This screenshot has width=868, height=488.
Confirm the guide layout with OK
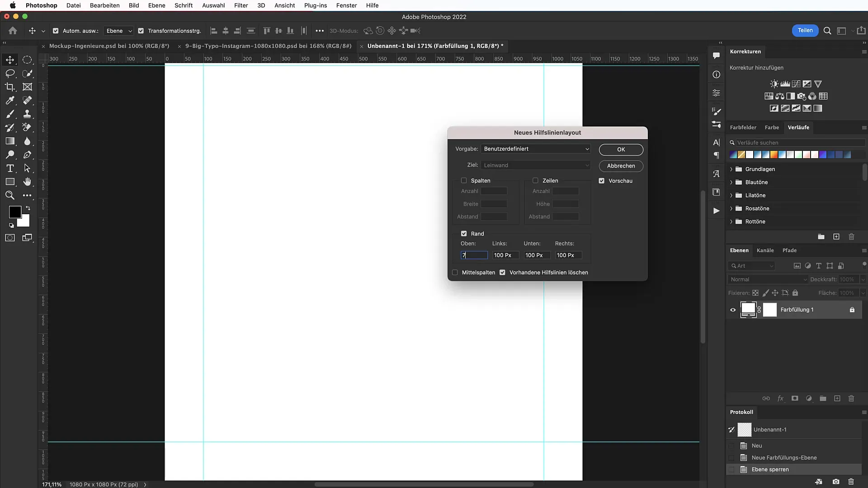621,150
